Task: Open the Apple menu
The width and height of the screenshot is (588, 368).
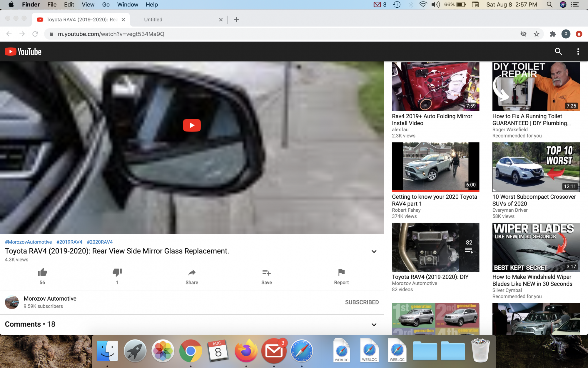Action: (x=11, y=4)
